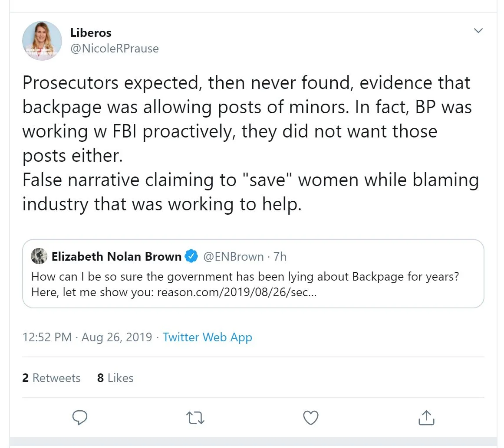The width and height of the screenshot is (504, 448).
Task: Click the blue verified badge icon
Action: (x=191, y=256)
